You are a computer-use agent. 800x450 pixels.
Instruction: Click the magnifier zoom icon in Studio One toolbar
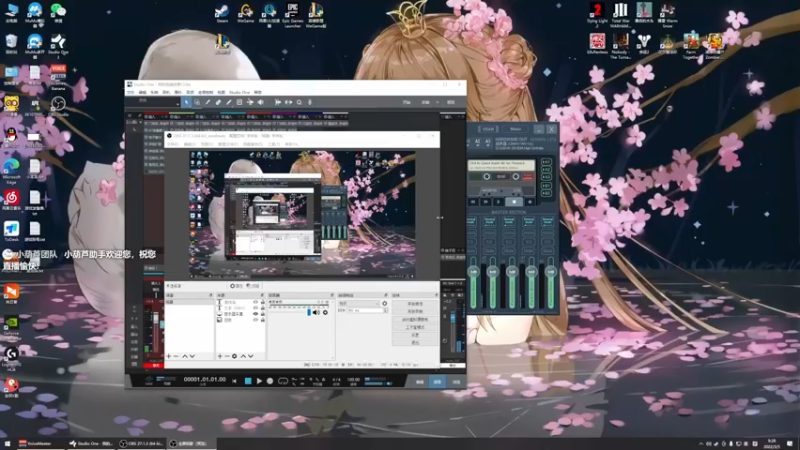point(299,103)
